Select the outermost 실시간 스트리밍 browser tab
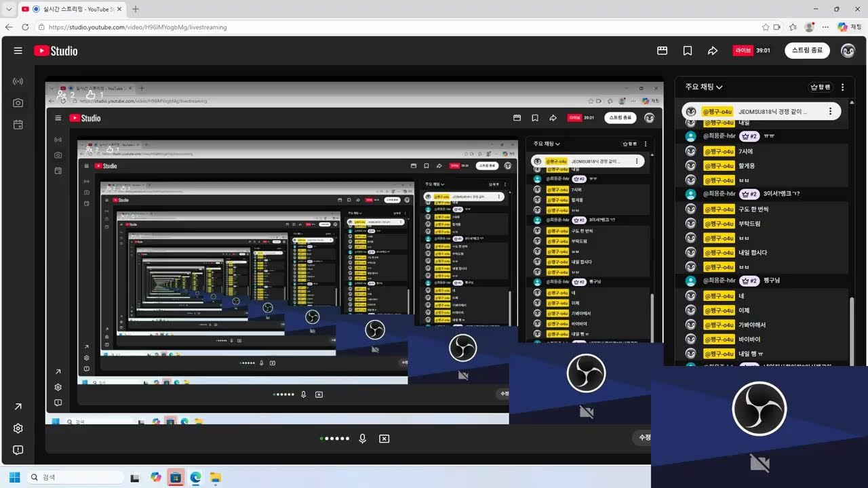 coord(71,9)
